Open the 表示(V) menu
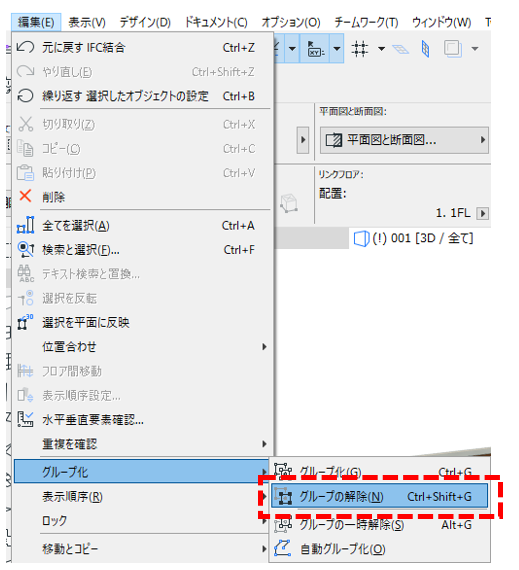Image resolution: width=519 pixels, height=570 pixels. [87, 23]
